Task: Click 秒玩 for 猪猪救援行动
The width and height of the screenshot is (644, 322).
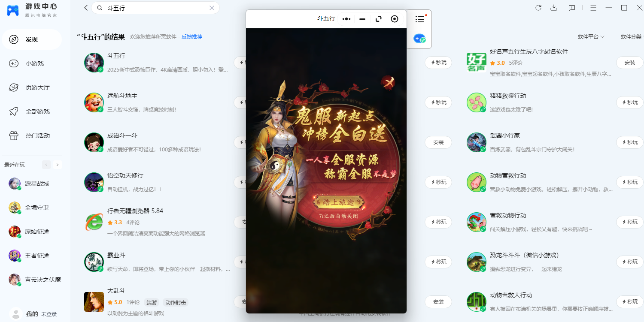Action: (x=630, y=102)
